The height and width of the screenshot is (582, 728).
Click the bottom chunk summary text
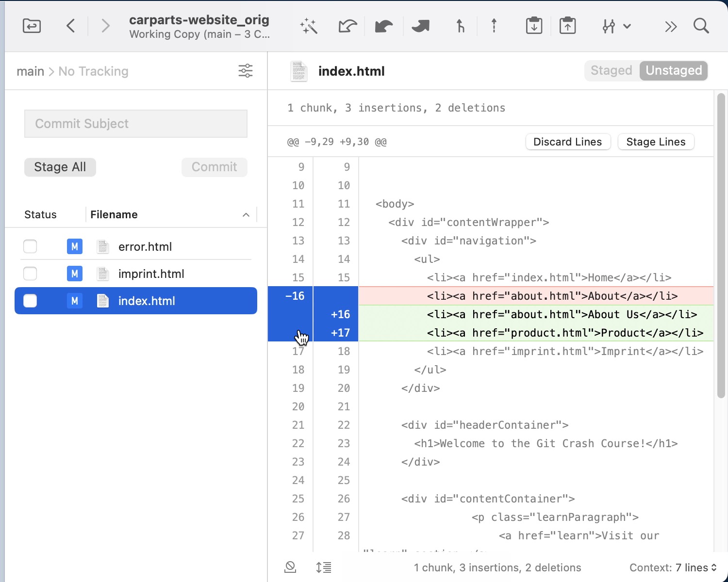(497, 567)
